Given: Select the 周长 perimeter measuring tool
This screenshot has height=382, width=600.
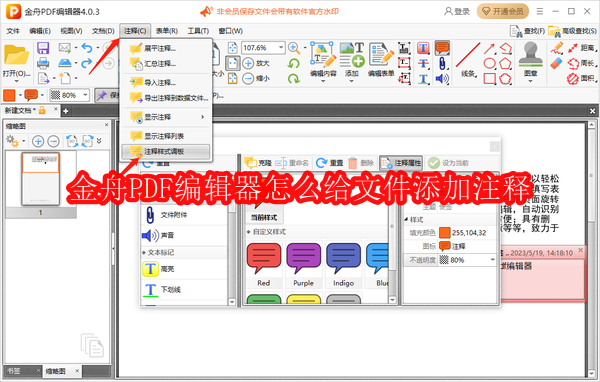Looking at the screenshot, I should click(582, 63).
